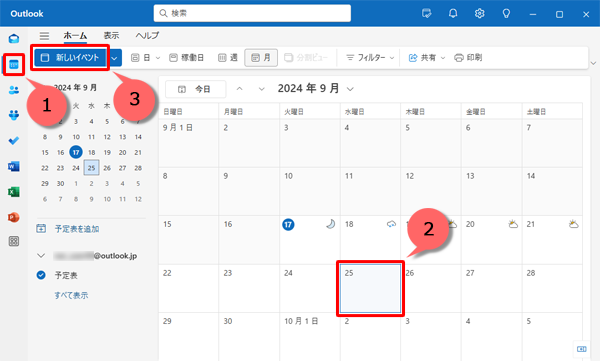Expand the 新しいイベント dropdown arrow

coord(114,58)
